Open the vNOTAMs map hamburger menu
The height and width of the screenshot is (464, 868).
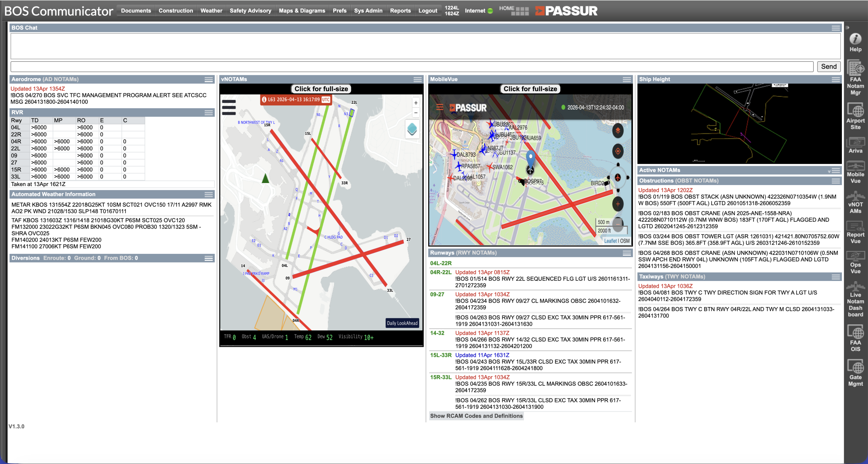229,107
